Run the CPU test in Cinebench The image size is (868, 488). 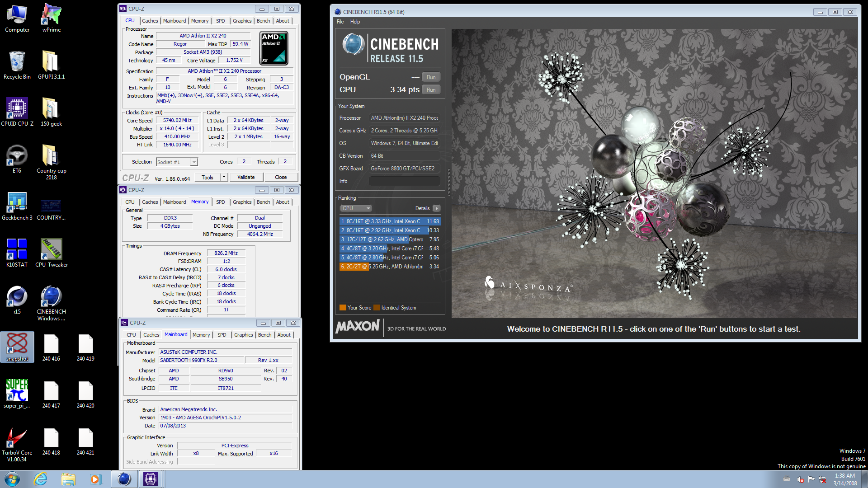[431, 90]
